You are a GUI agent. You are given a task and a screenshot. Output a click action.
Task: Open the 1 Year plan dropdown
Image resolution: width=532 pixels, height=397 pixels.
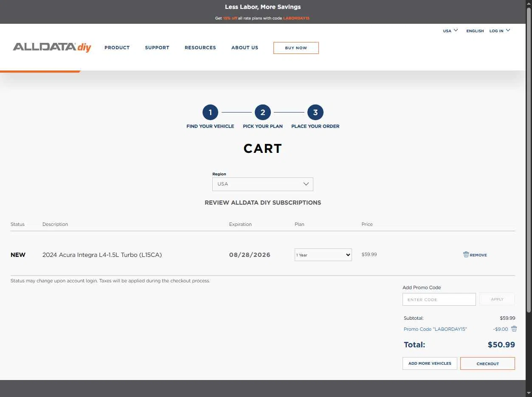click(x=323, y=255)
